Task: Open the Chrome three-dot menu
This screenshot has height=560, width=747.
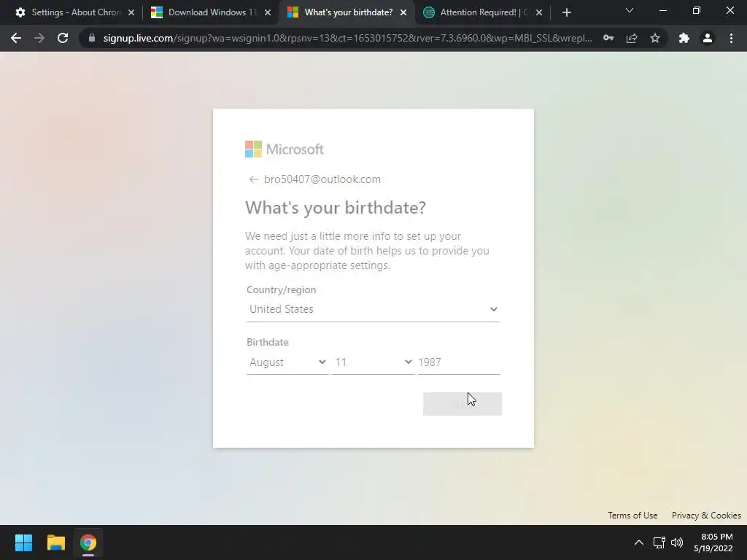Action: [x=731, y=38]
